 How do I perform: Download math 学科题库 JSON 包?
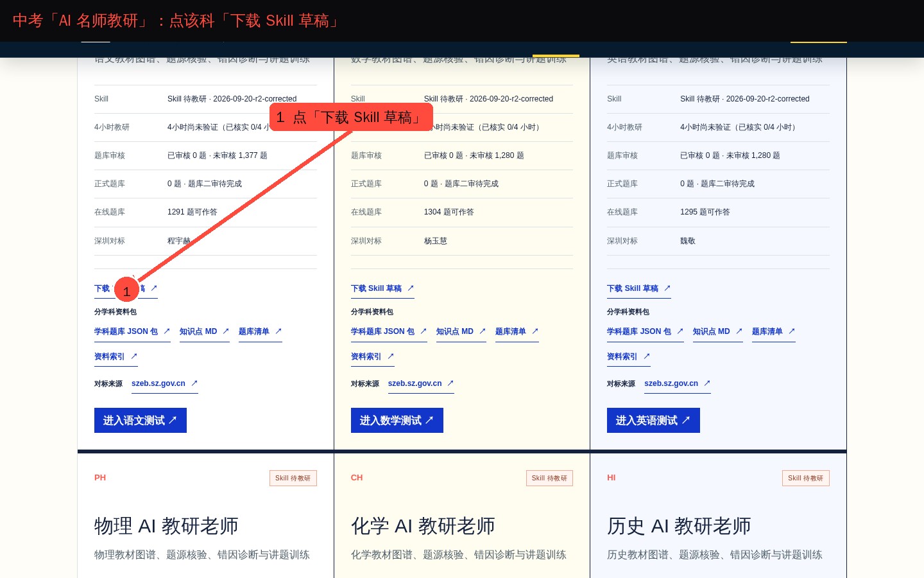pos(389,332)
